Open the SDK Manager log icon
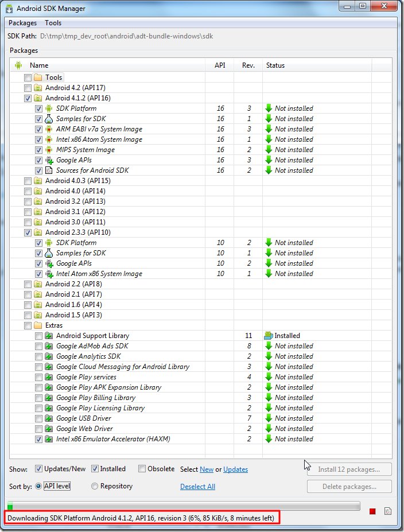The width and height of the screenshot is (404, 532). pyautogui.click(x=388, y=511)
